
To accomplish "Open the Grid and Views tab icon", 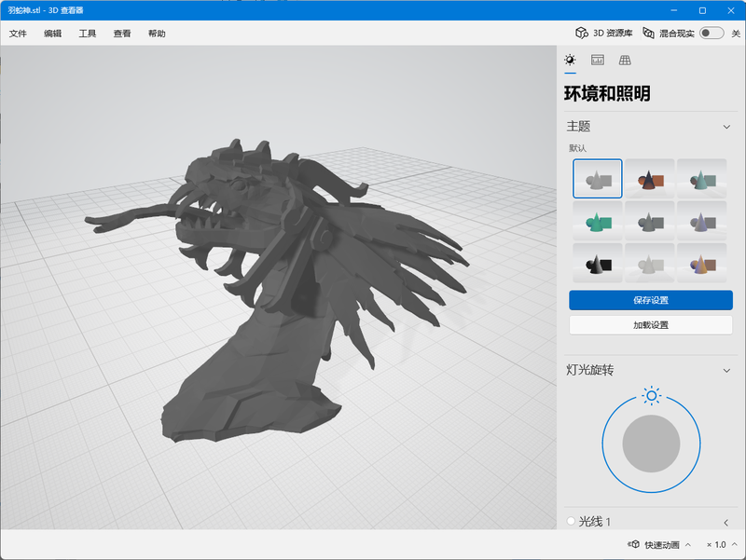I will point(625,60).
